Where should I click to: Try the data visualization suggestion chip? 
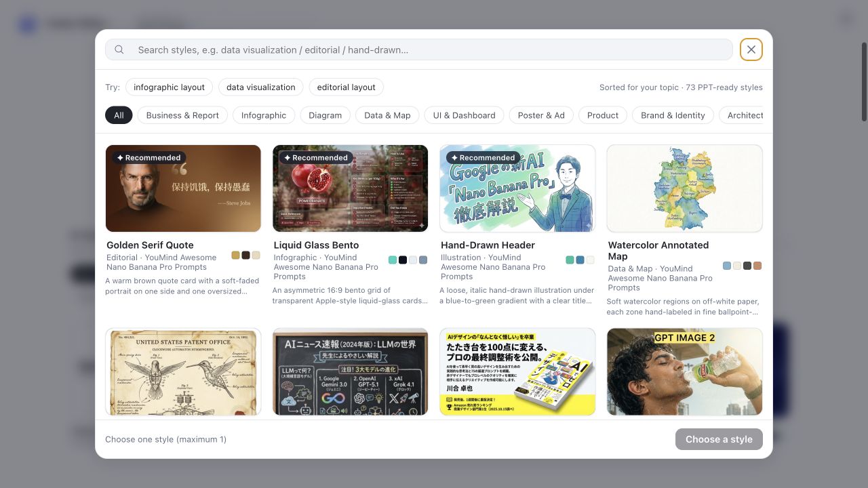(261, 87)
